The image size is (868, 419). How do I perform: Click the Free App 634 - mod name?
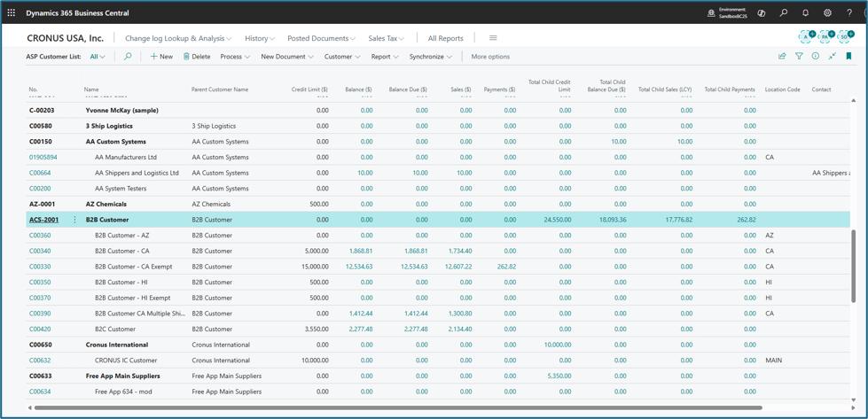tap(122, 392)
